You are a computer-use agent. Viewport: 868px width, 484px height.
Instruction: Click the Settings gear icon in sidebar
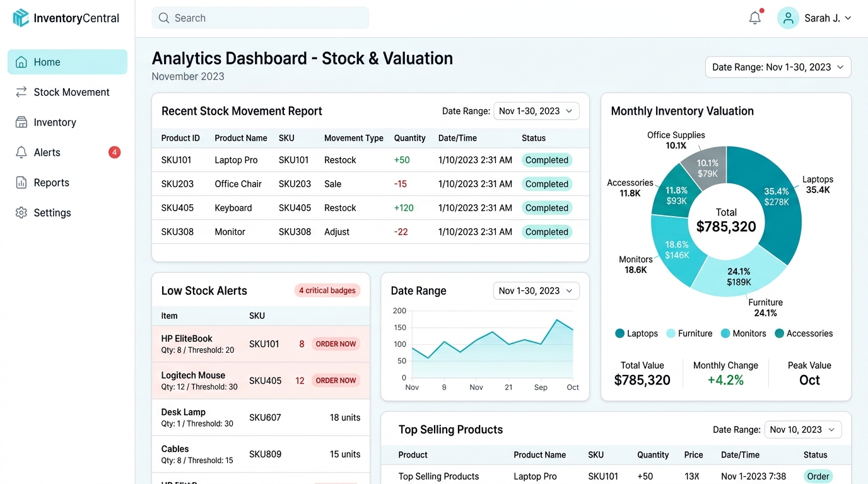coord(21,213)
